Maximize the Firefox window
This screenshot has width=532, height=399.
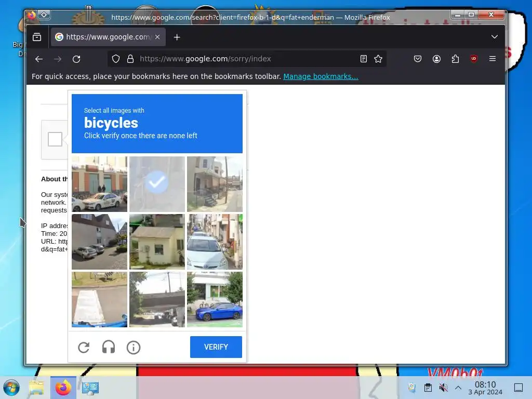click(x=471, y=15)
